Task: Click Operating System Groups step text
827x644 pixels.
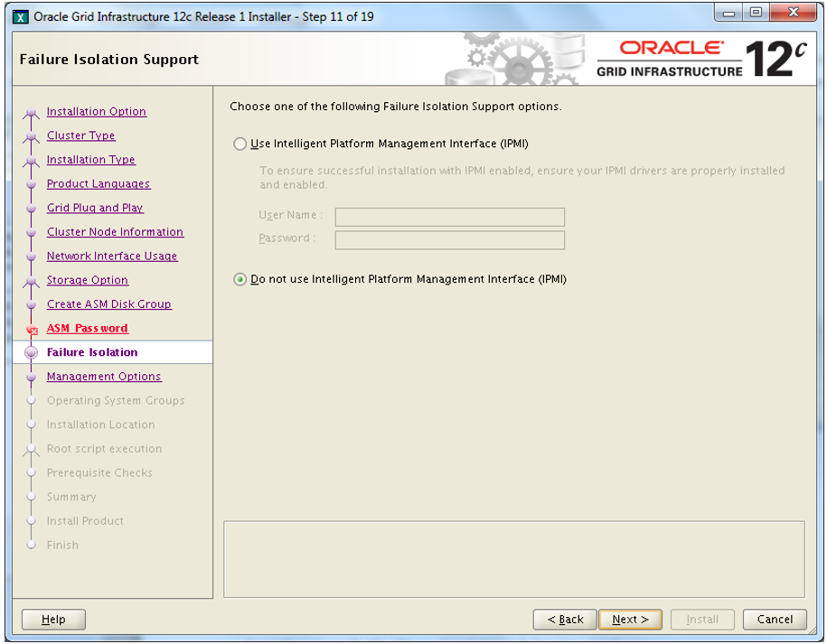Action: 116,400
